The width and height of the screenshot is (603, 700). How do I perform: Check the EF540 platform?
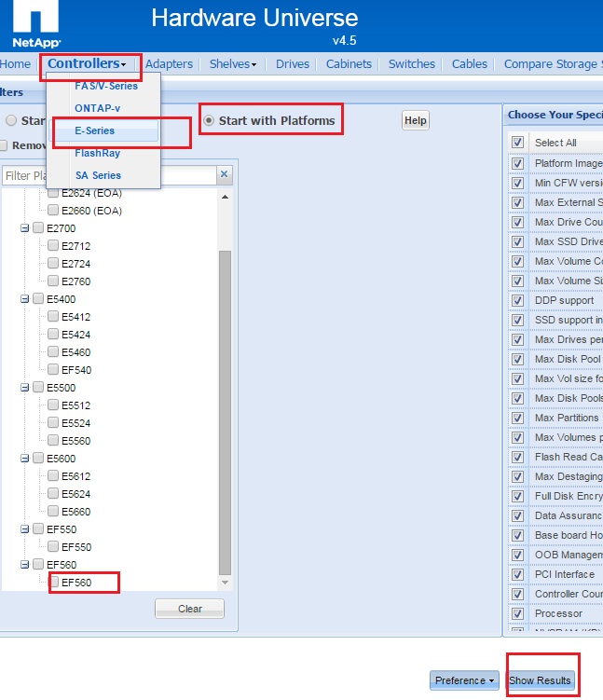point(53,369)
